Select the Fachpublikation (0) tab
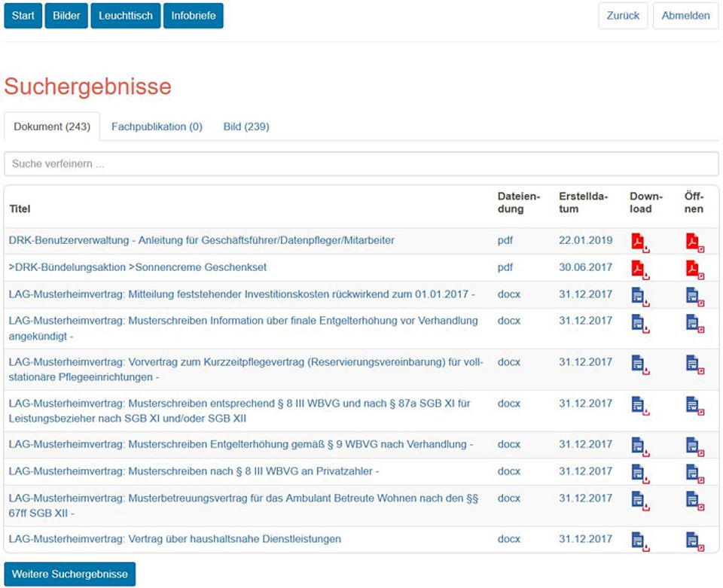This screenshot has width=723, height=588. tap(157, 126)
